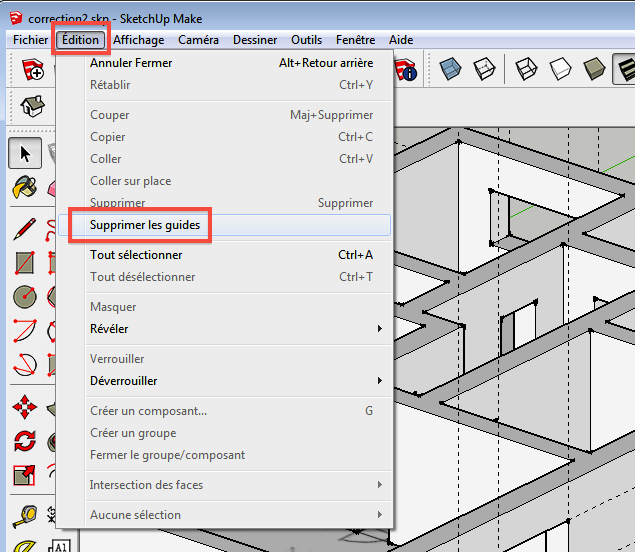Switch to Hidden Line style cube
The height and width of the screenshot is (552, 635).
560,69
